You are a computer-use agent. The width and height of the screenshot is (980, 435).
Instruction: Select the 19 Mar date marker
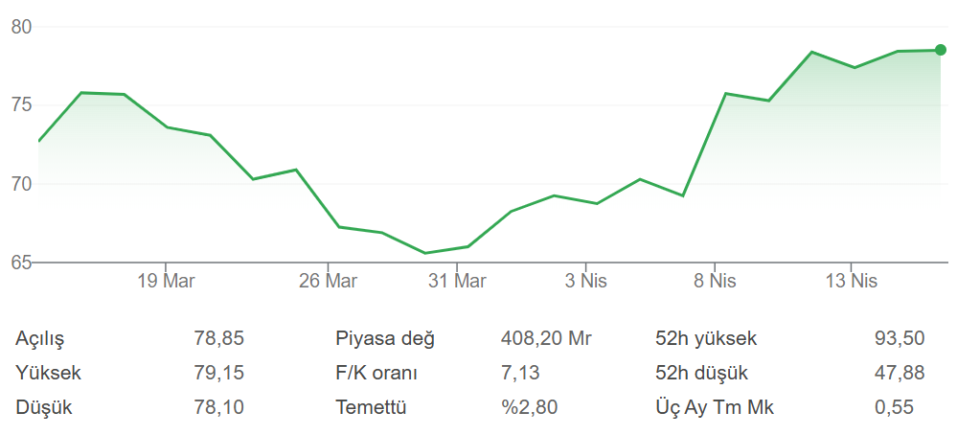pos(166,281)
